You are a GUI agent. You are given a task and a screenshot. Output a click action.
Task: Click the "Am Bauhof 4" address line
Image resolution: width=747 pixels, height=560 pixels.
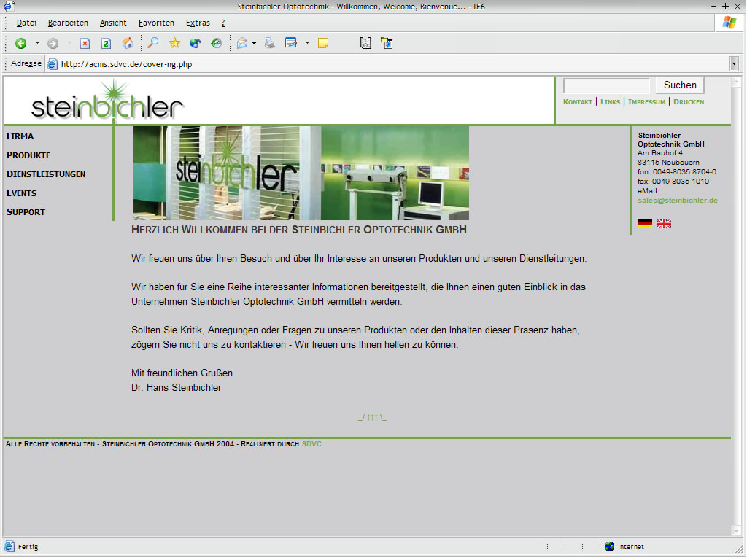659,153
